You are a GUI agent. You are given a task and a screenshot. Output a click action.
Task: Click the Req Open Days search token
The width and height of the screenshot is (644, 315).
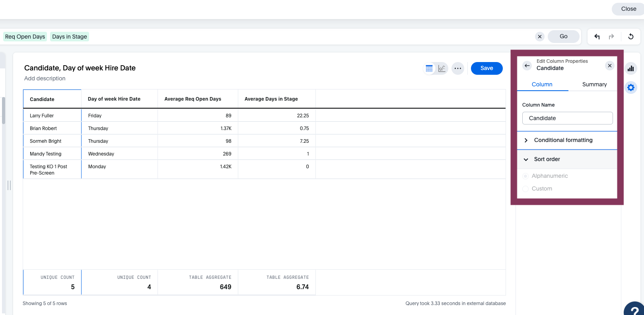click(25, 37)
